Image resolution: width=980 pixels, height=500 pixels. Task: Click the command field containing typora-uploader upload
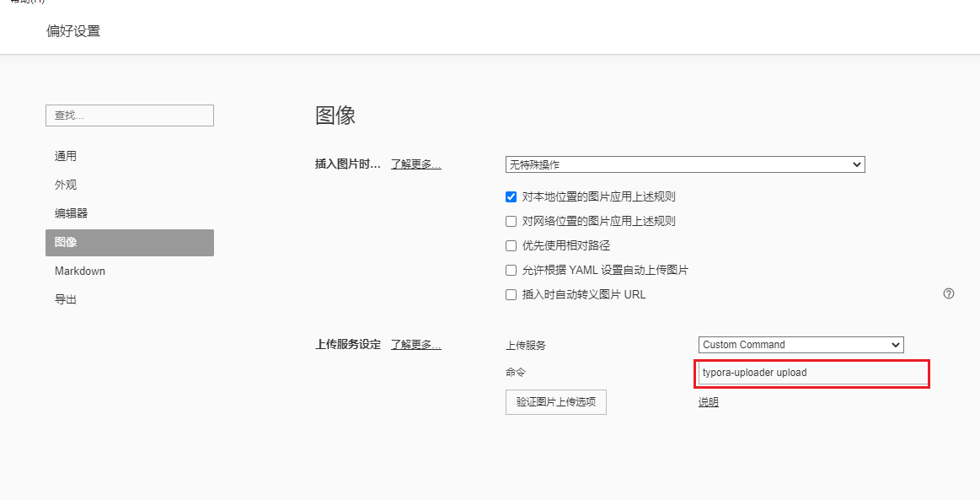click(x=813, y=374)
